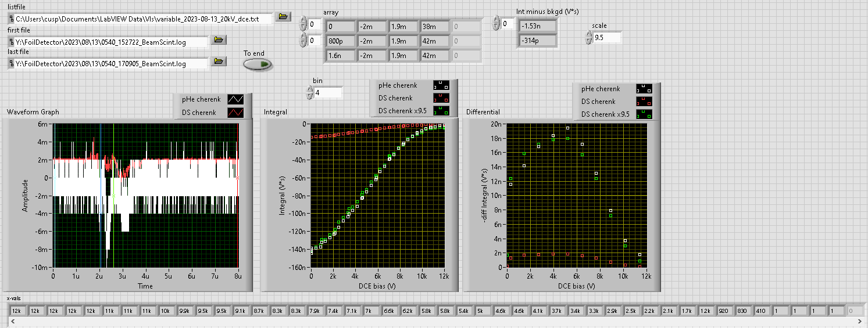Click the array column index stepper
The image size is (868, 328).
303,41
